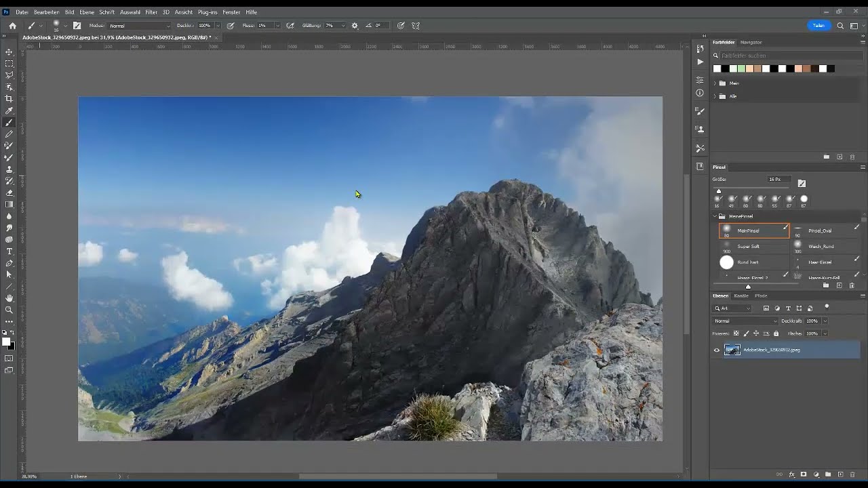Select the Eyedropper tool
This screenshot has height=488, width=868.
tap(9, 110)
